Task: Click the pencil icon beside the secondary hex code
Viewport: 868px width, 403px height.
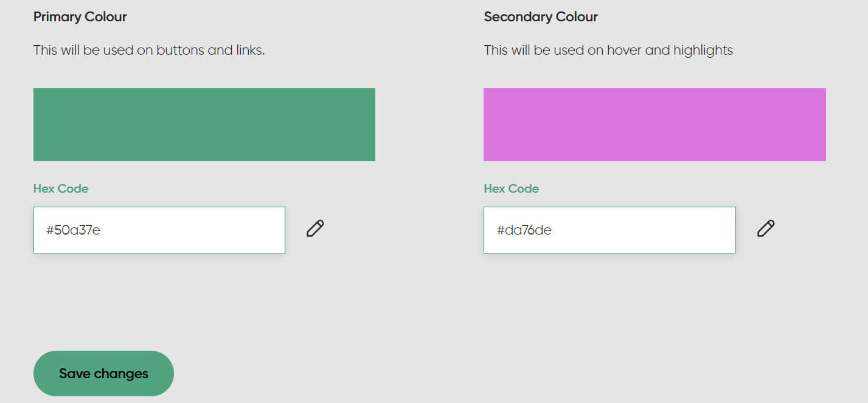Action: (x=766, y=229)
